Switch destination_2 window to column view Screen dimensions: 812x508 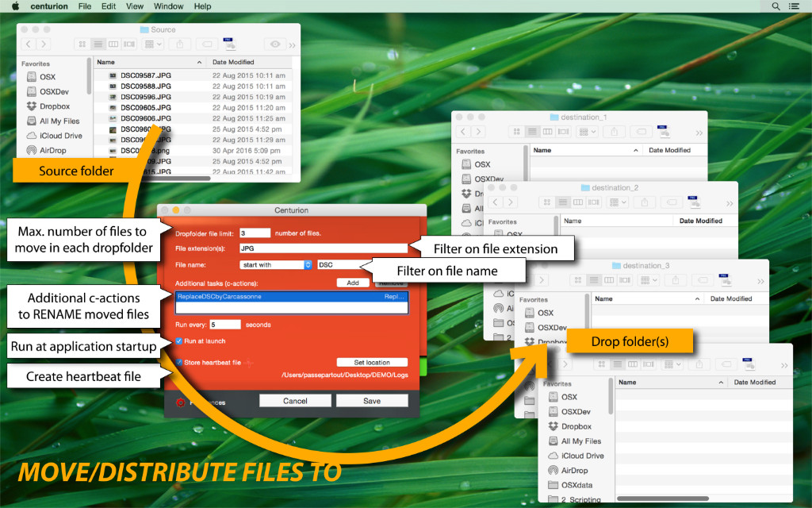[578, 202]
